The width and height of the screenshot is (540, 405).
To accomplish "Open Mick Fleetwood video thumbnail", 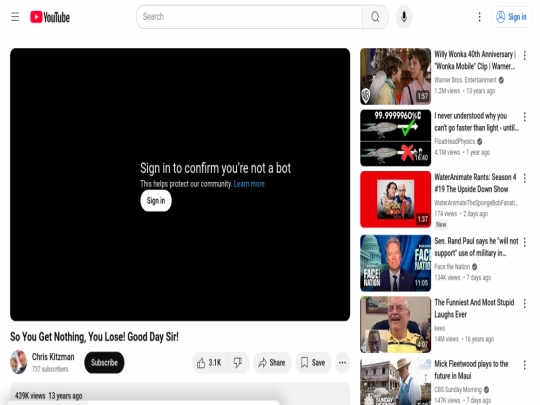I will pos(395,382).
